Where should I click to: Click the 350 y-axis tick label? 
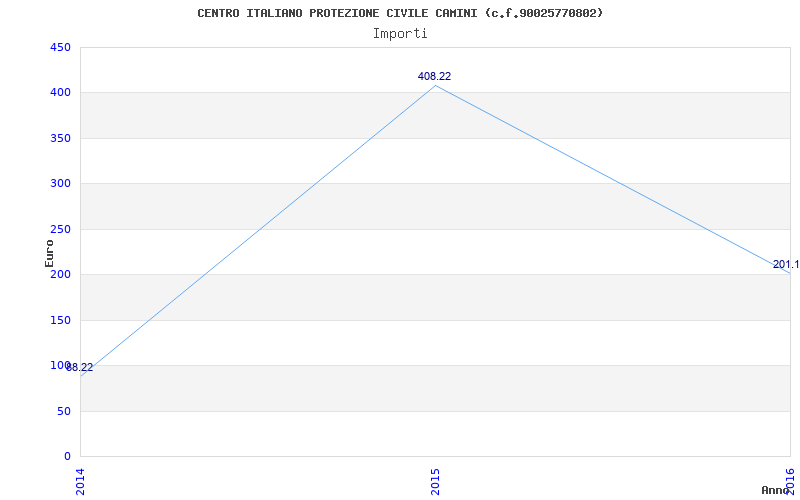coord(60,138)
